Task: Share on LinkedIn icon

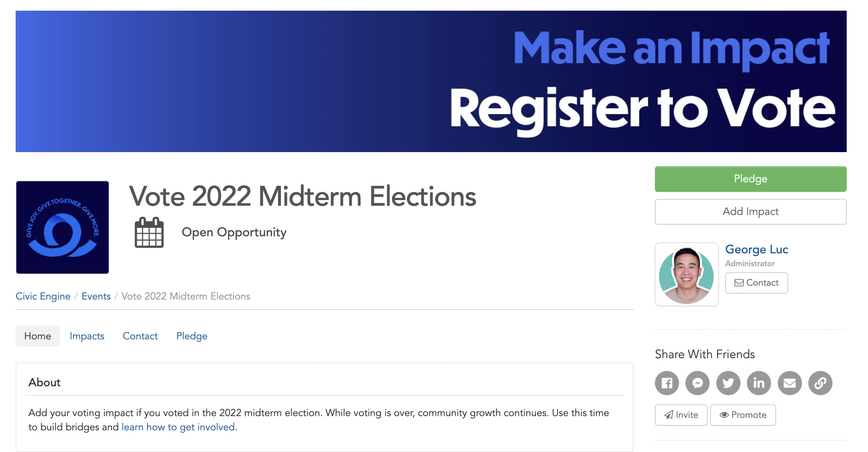Action: pyautogui.click(x=759, y=383)
